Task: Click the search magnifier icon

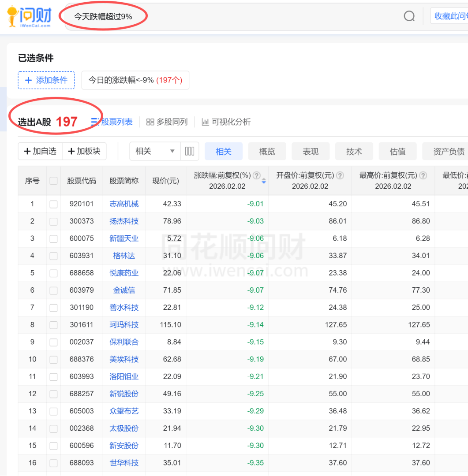Action: [x=409, y=16]
